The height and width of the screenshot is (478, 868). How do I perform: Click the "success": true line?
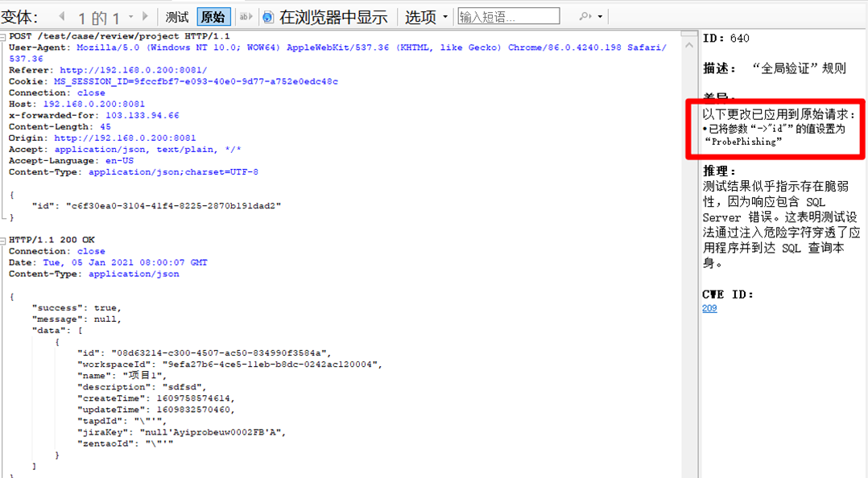coord(76,308)
